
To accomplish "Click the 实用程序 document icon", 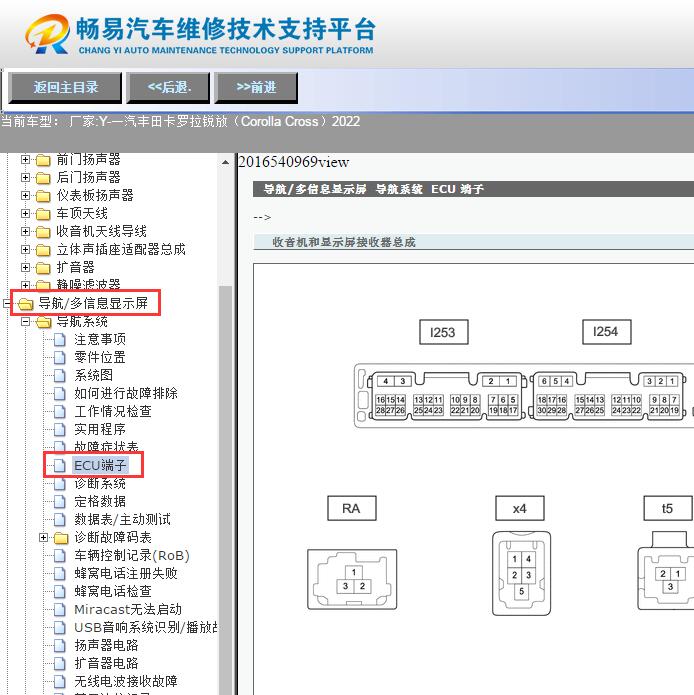I will pos(60,430).
